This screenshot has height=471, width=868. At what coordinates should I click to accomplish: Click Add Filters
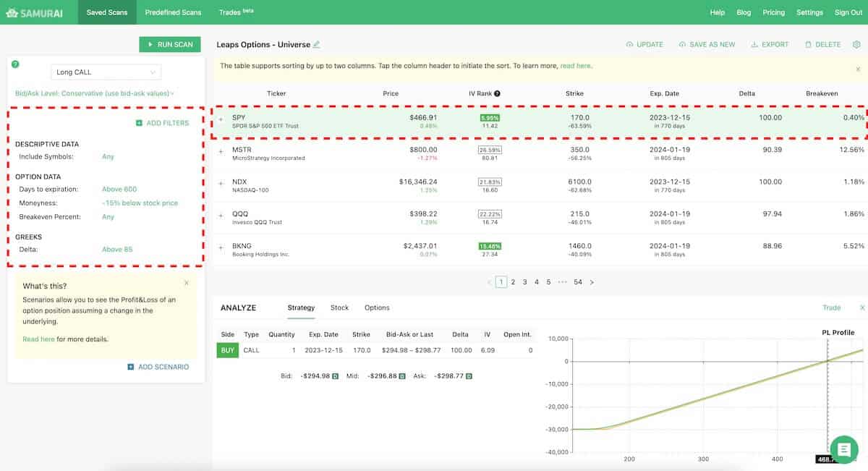[x=162, y=123]
